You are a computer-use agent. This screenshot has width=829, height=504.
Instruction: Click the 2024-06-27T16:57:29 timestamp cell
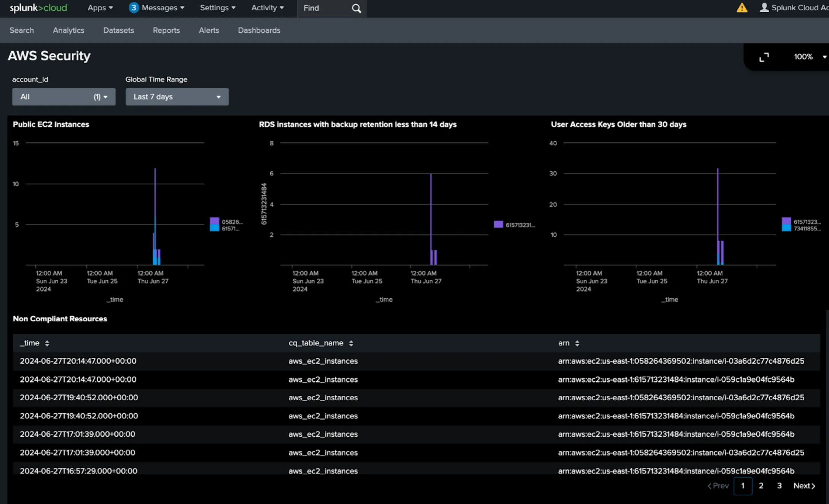78,471
